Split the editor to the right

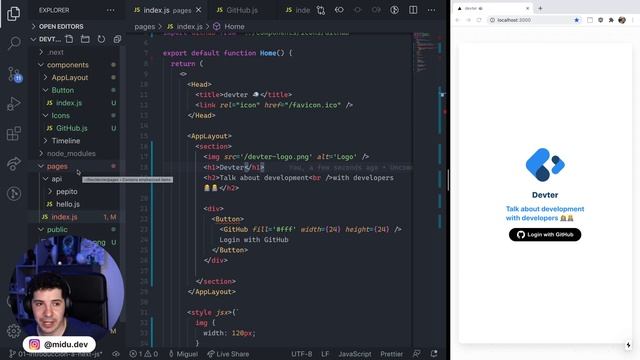coord(413,10)
